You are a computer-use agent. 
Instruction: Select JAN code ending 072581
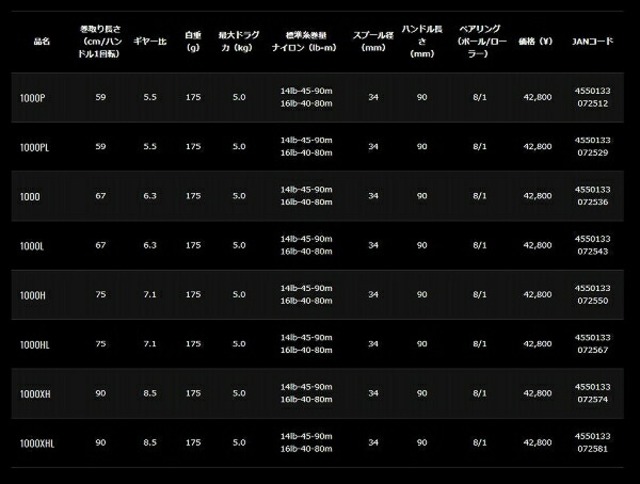tap(593, 442)
